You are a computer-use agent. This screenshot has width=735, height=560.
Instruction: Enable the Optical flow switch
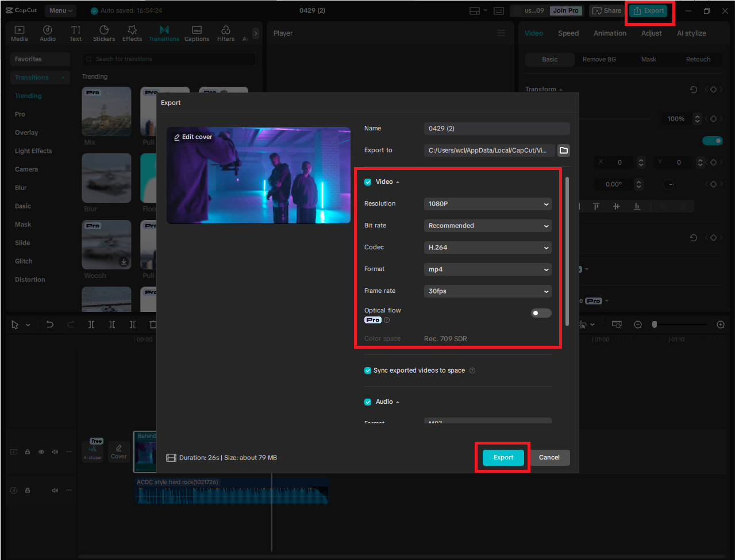click(x=541, y=313)
